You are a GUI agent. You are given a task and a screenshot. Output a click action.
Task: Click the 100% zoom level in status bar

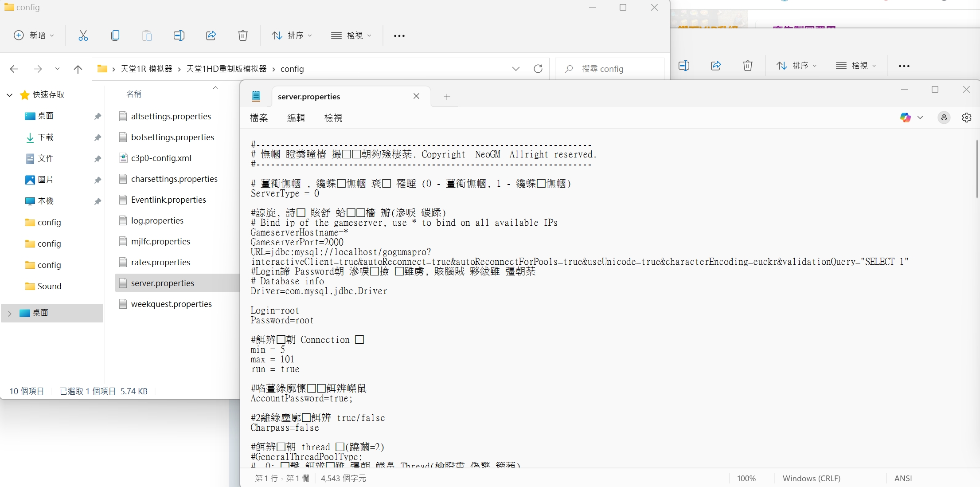[x=746, y=479]
